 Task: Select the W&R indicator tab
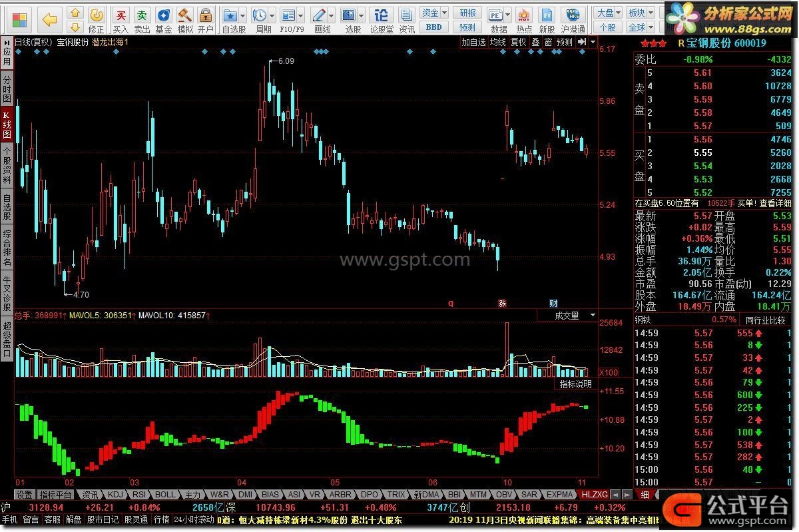pos(219,495)
